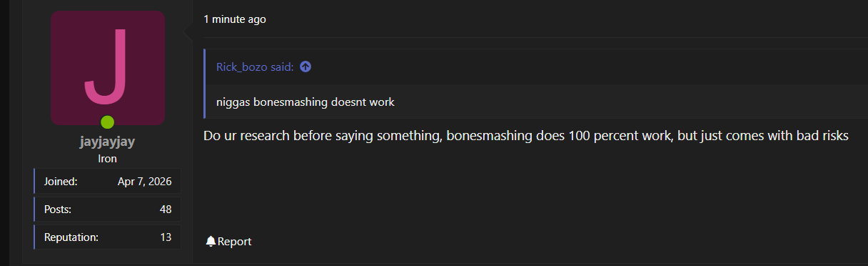Click the Apr 7, 2026 join date
Viewport: 868px width, 266px height.
point(144,182)
